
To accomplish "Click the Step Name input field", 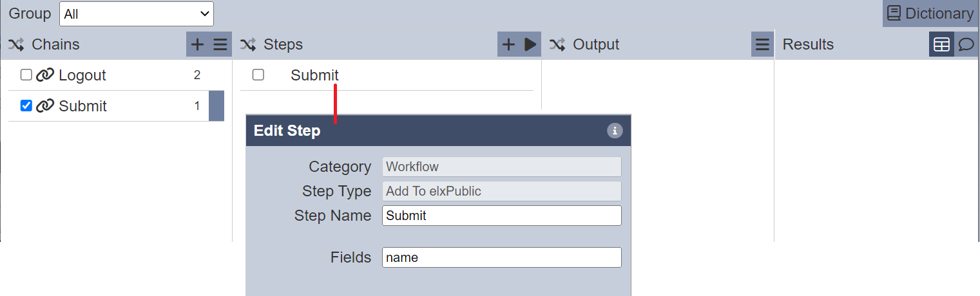I will [502, 216].
